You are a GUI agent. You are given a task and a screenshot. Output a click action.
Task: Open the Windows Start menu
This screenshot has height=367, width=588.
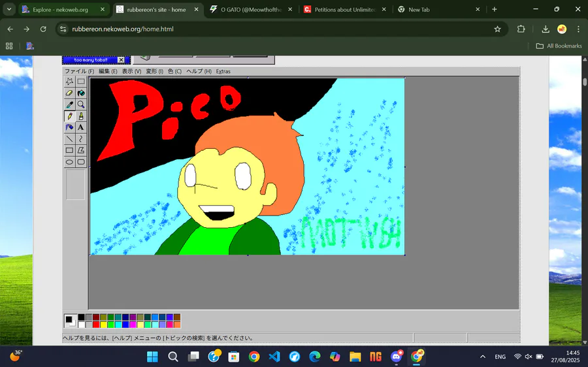(152, 357)
